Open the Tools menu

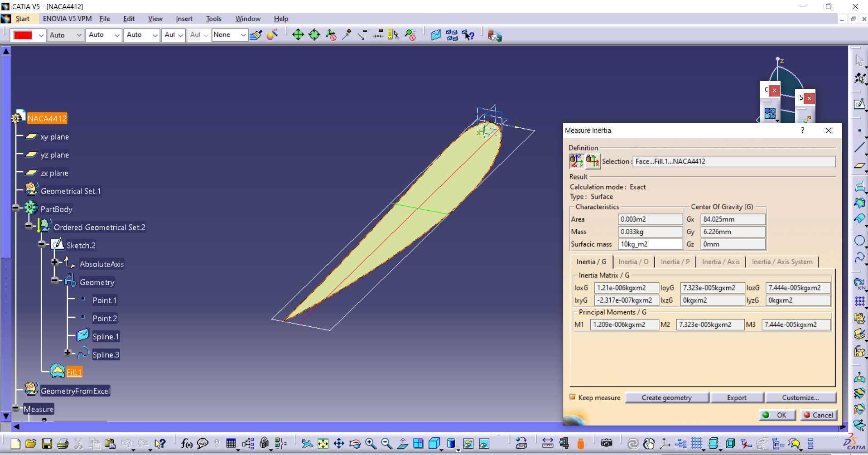pyautogui.click(x=213, y=19)
